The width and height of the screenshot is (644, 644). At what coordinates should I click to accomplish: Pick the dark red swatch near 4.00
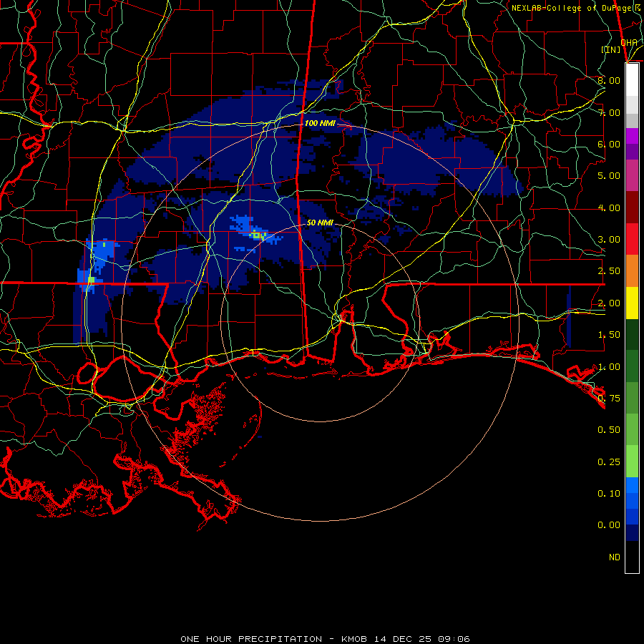tap(632, 208)
